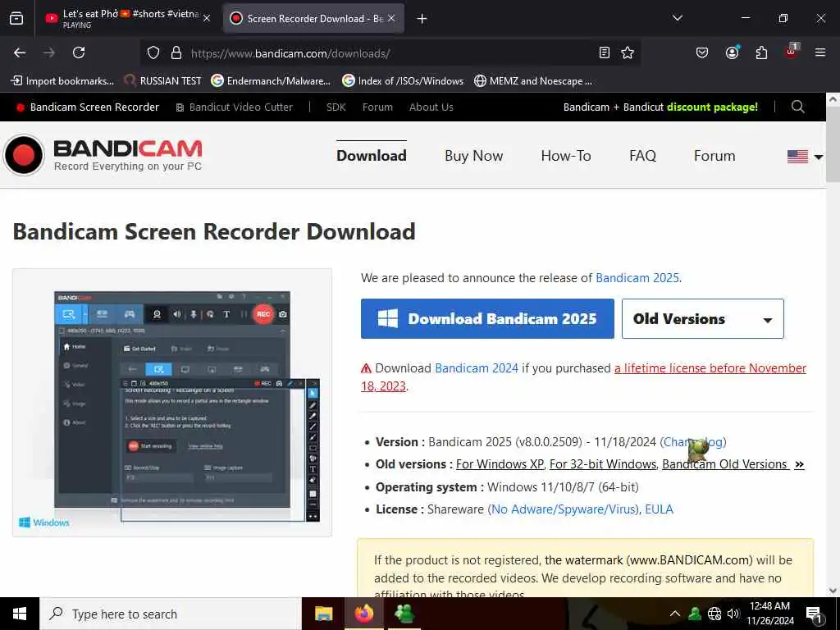The image size is (840, 630).
Task: Open MEMZ and Noescape bookmark
Action: click(533, 81)
